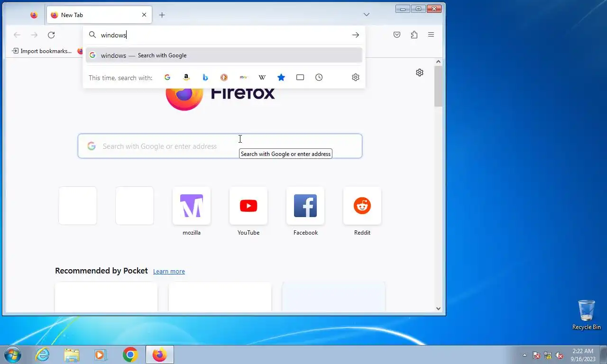
Task: Select the New Tab tab
Action: [99, 15]
